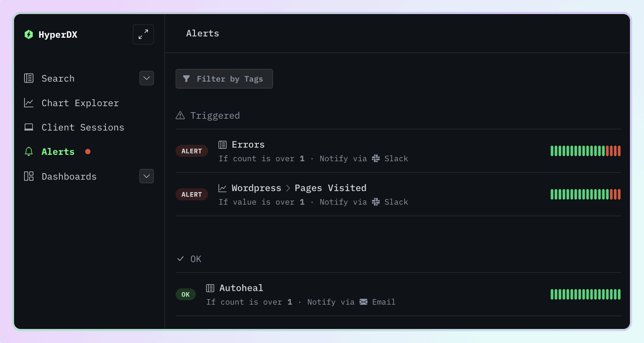
Task: Click the sparkline bars on the Errors alert
Action: coord(585,150)
